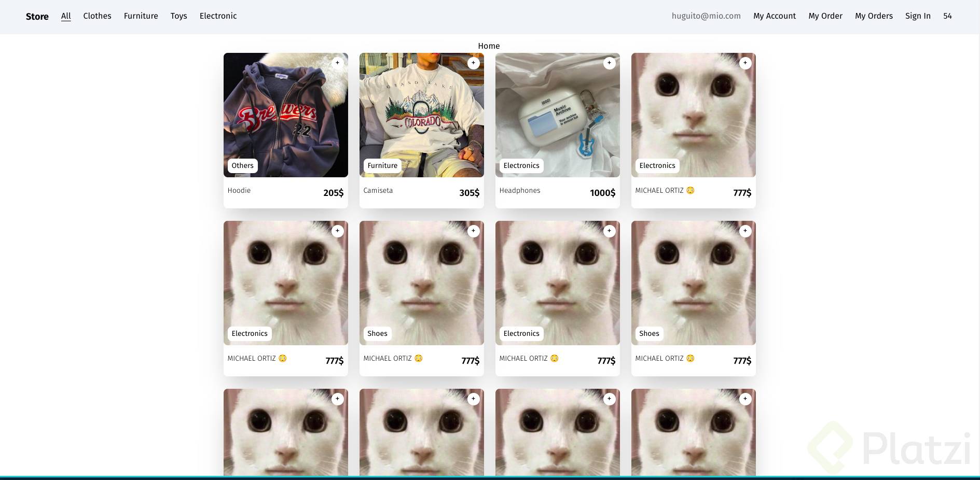Add the second-row Shoes product at row end via plus icon
This screenshot has height=480, width=980.
746,231
